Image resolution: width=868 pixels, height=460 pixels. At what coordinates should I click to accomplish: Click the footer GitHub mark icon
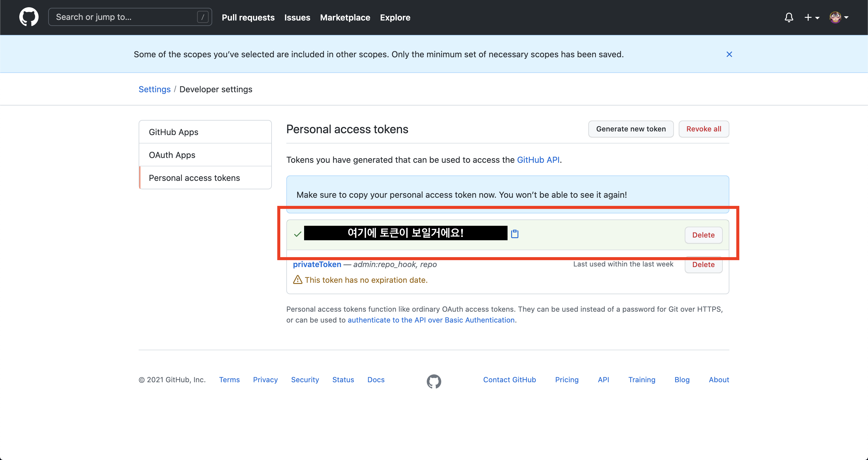[434, 381]
